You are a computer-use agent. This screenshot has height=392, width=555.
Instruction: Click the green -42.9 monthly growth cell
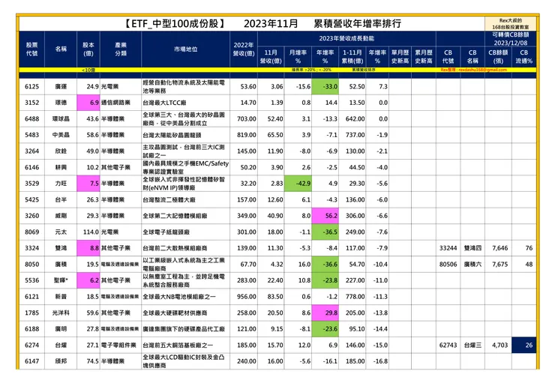pyautogui.click(x=298, y=184)
